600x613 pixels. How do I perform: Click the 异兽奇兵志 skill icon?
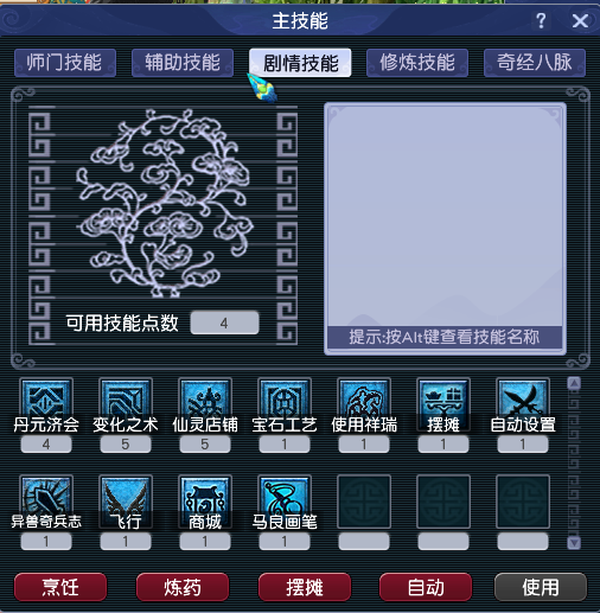(46, 501)
